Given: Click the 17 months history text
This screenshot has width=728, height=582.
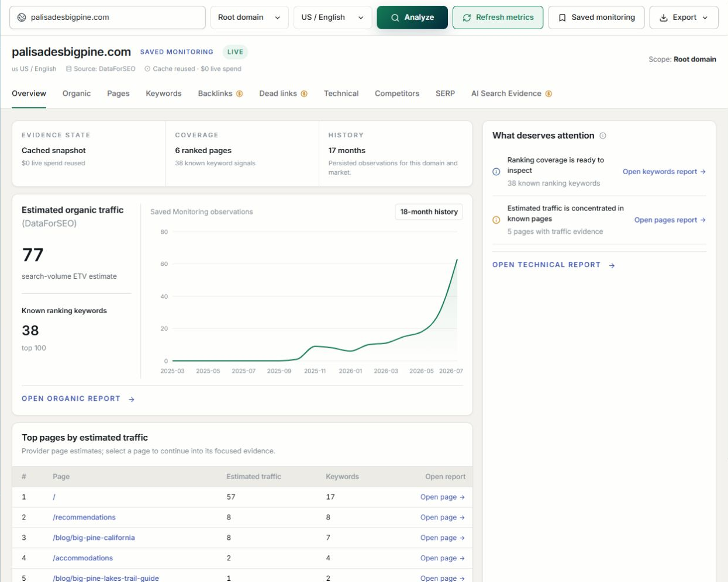Looking at the screenshot, I should (x=347, y=151).
